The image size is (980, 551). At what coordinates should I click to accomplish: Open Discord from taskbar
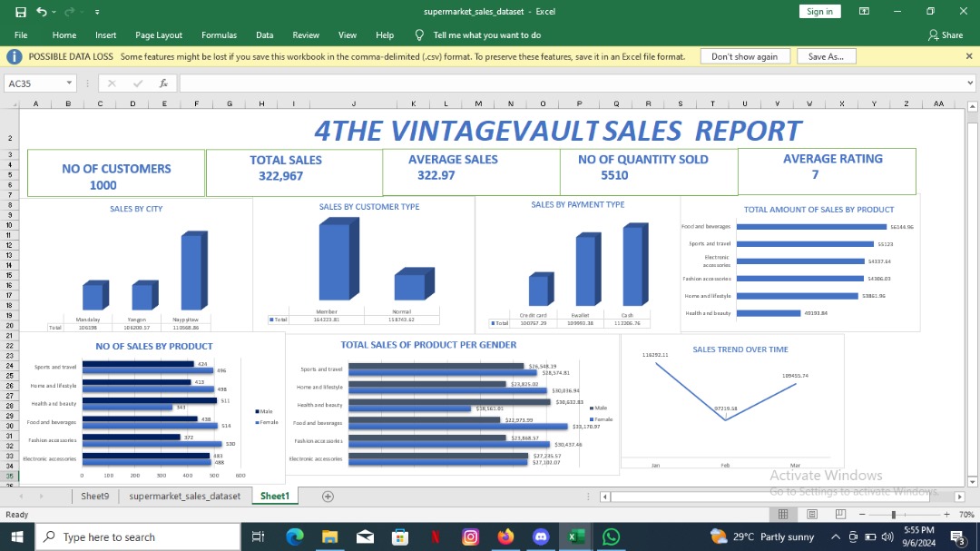(x=541, y=536)
